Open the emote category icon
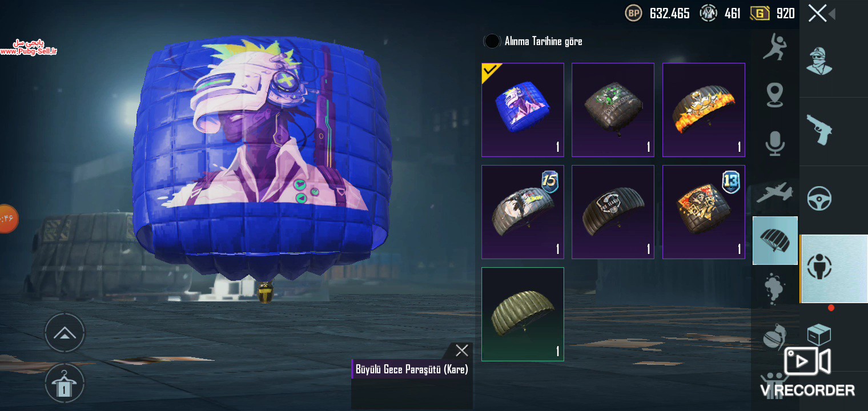This screenshot has height=411, width=868. (x=775, y=47)
